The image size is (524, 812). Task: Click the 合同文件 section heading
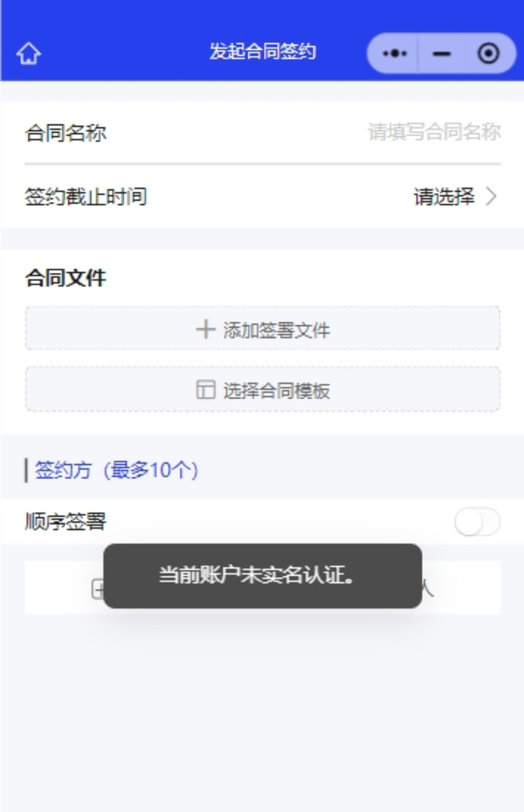pyautogui.click(x=66, y=278)
